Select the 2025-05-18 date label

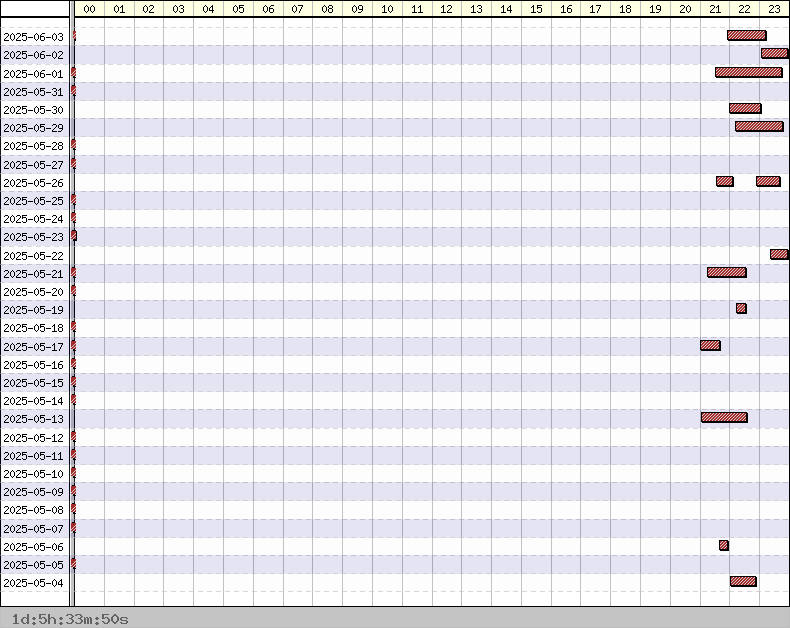click(x=34, y=328)
